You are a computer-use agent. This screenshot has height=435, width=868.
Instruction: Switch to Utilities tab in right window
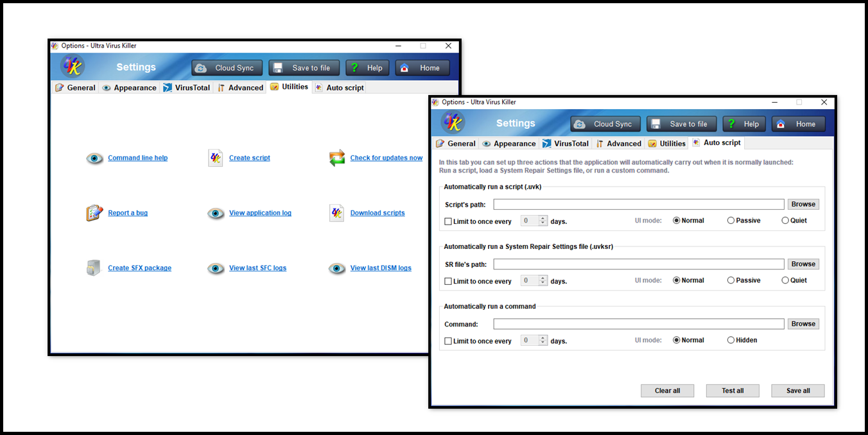[x=667, y=144]
